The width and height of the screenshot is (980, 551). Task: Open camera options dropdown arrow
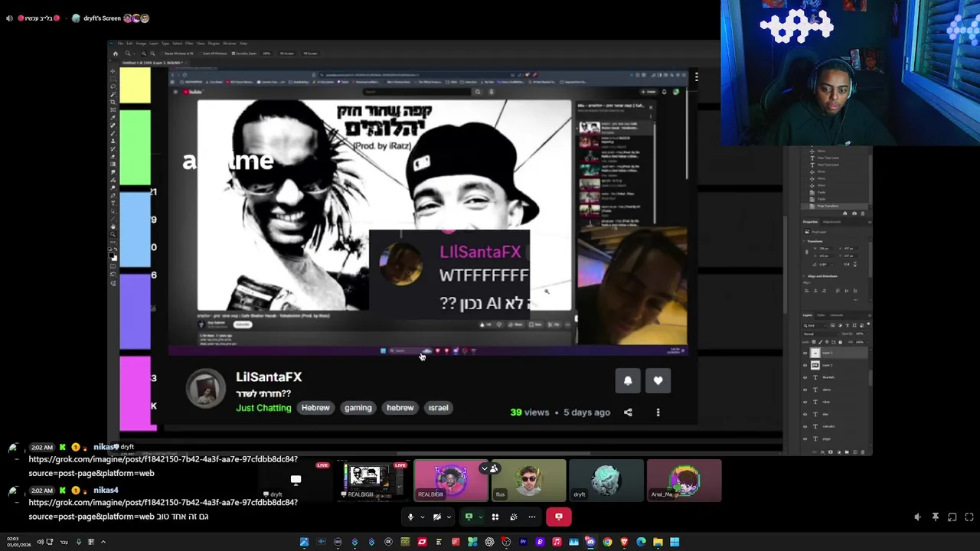tap(449, 517)
